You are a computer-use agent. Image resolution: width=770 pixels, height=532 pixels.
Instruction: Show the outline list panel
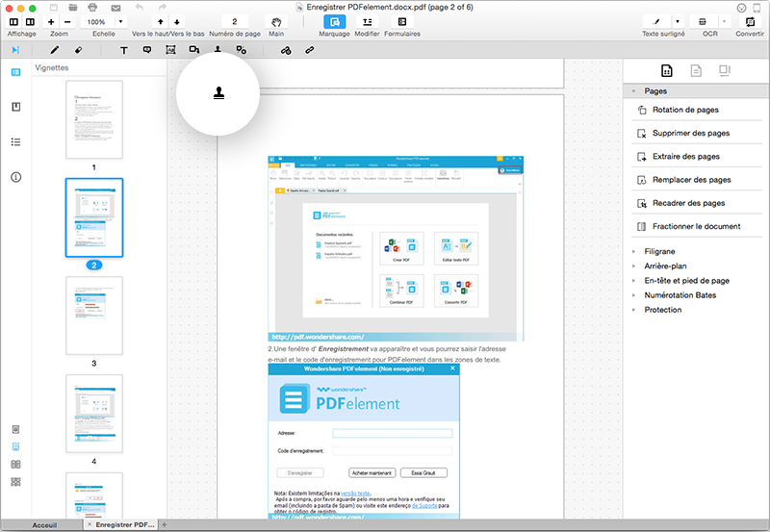(x=15, y=141)
